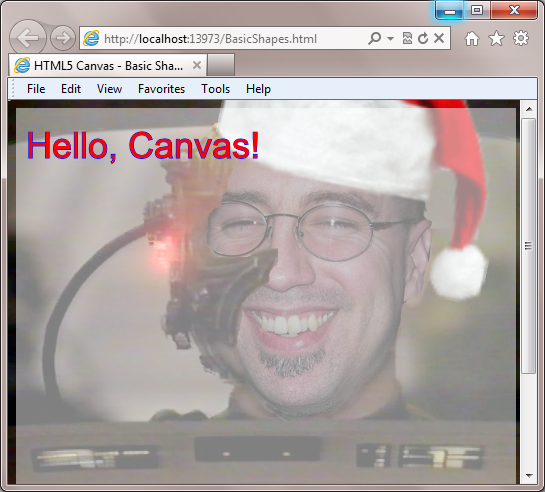Screen dimensions: 545x492
Task: Click the Refresh page icon
Action: (423, 38)
